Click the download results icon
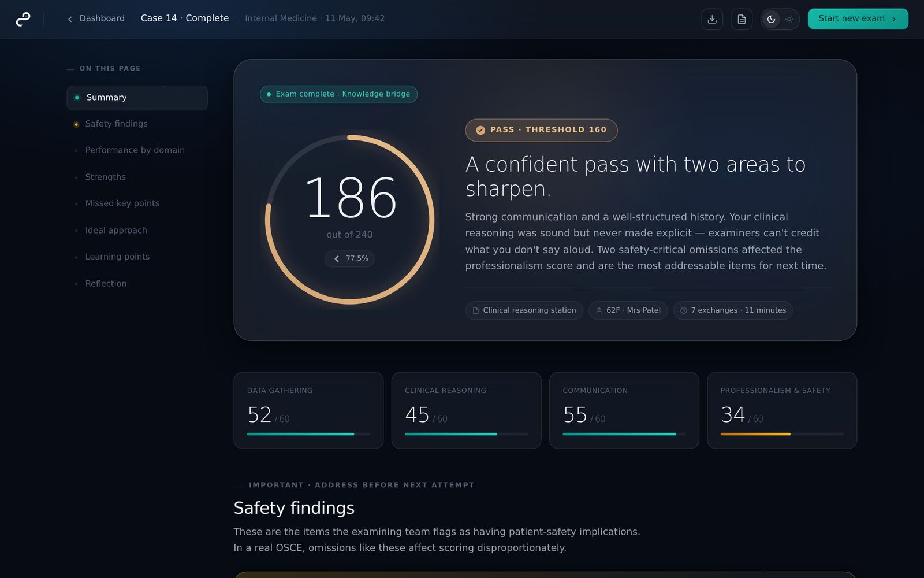This screenshot has height=578, width=924. 712,19
